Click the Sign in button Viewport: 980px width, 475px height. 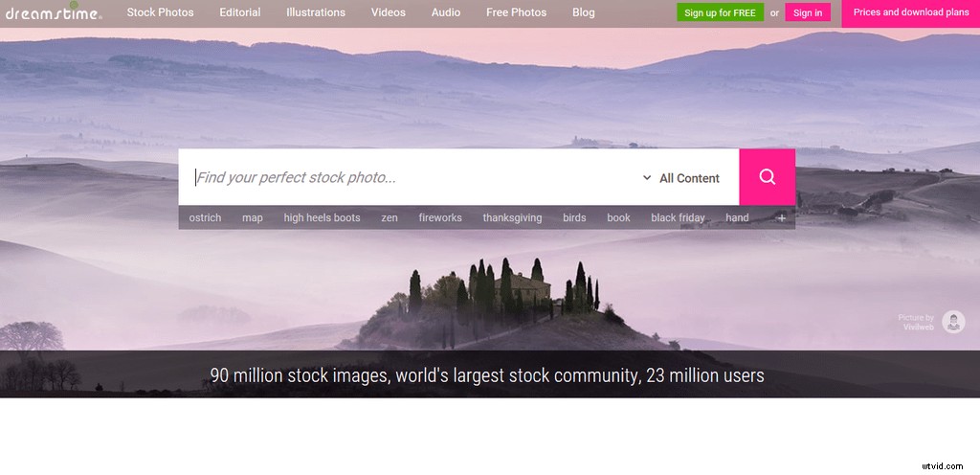pos(808,12)
